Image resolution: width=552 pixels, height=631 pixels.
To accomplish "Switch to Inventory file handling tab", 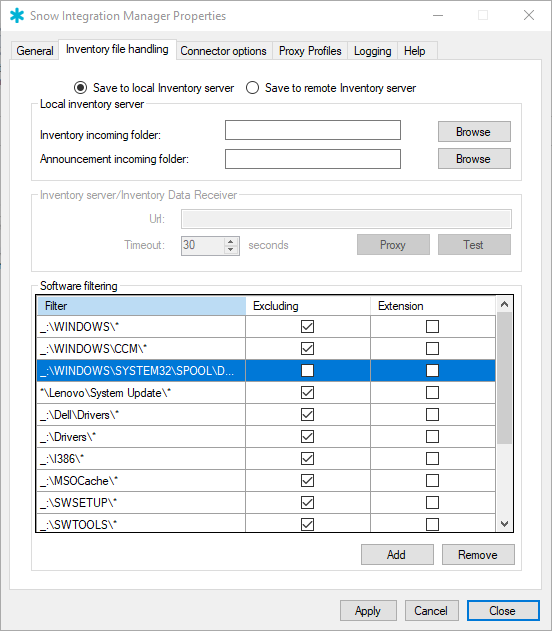I will coord(117,49).
